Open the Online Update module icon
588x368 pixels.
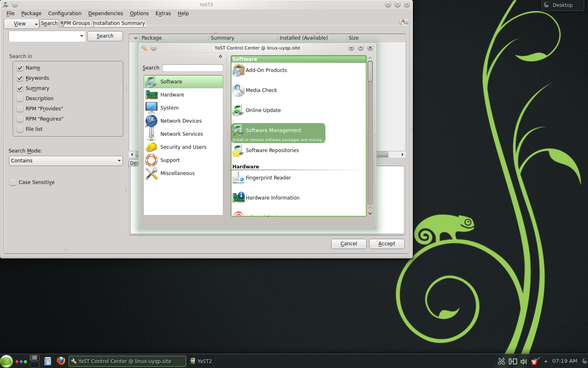pyautogui.click(x=238, y=110)
